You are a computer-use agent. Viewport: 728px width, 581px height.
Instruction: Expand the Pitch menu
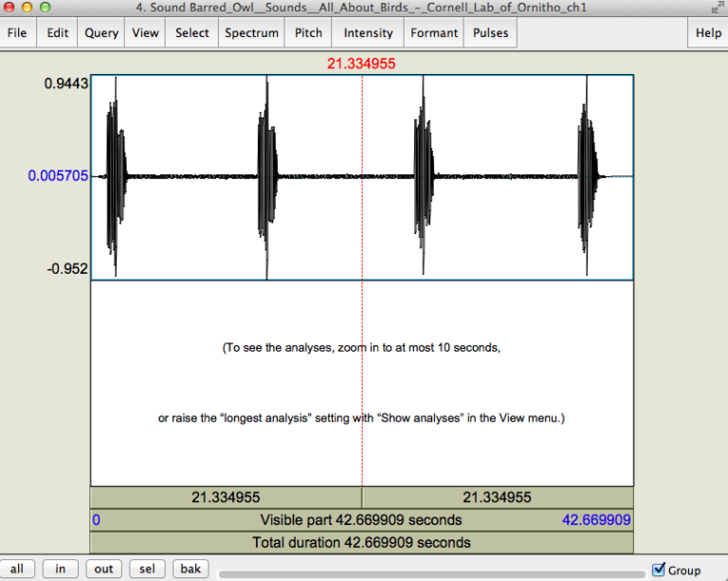point(308,32)
